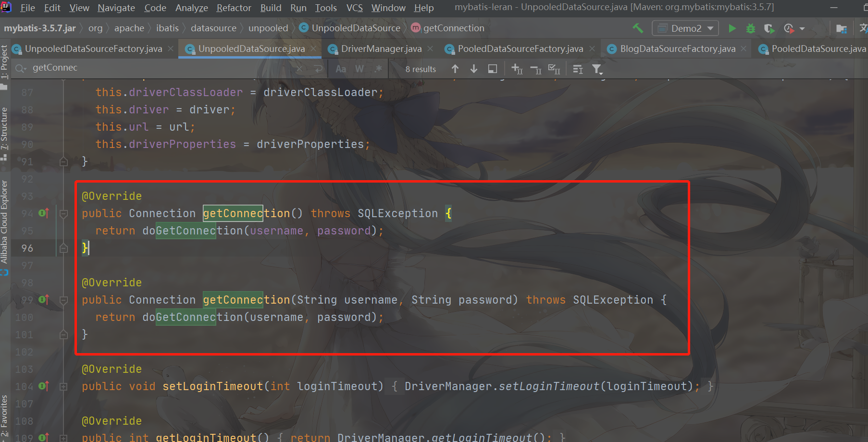Collapse fold marker at closing brace line 96
Image resolution: width=868 pixels, height=442 pixels.
tap(63, 248)
